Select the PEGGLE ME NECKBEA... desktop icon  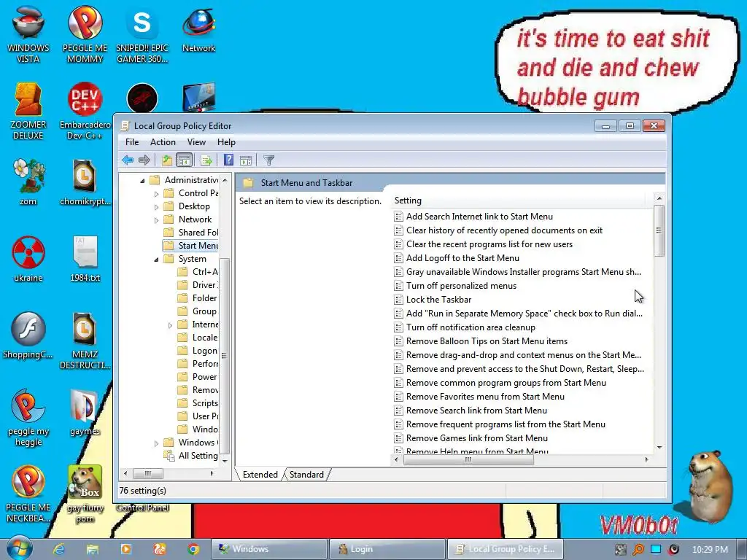point(28,494)
